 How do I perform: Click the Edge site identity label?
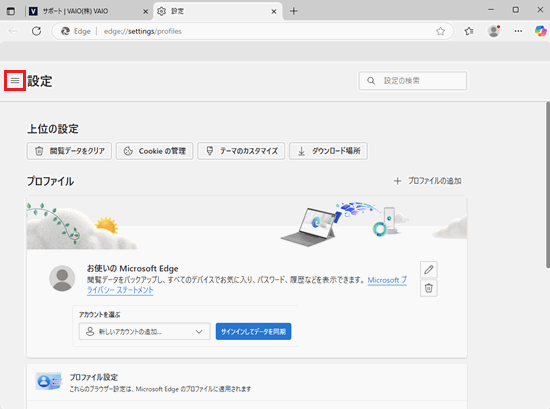point(76,31)
